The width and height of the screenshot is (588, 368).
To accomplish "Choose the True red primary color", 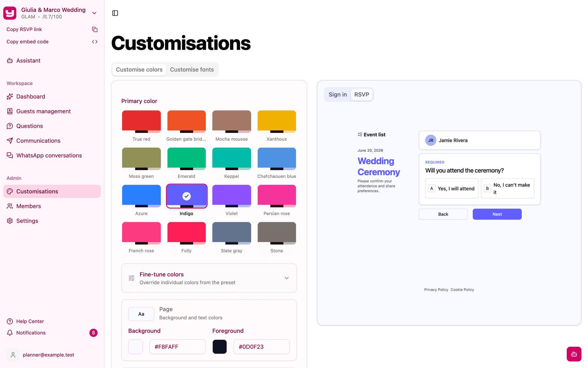I will click(x=141, y=122).
